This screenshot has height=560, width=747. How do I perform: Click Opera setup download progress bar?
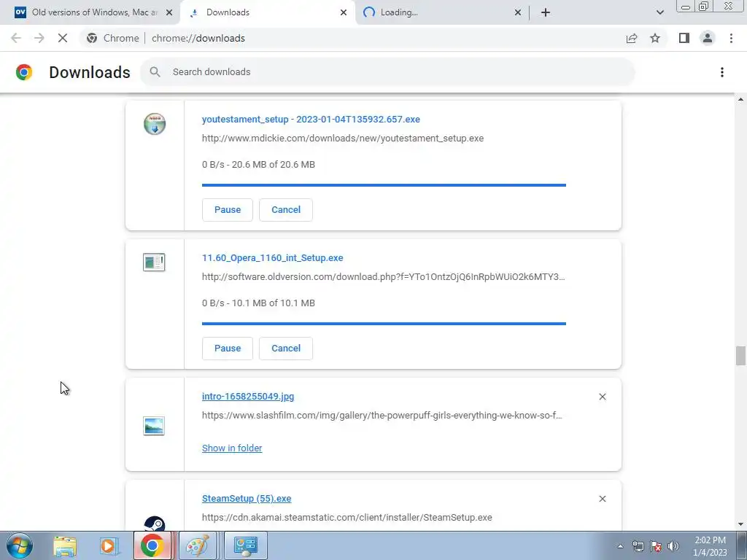[x=384, y=323]
